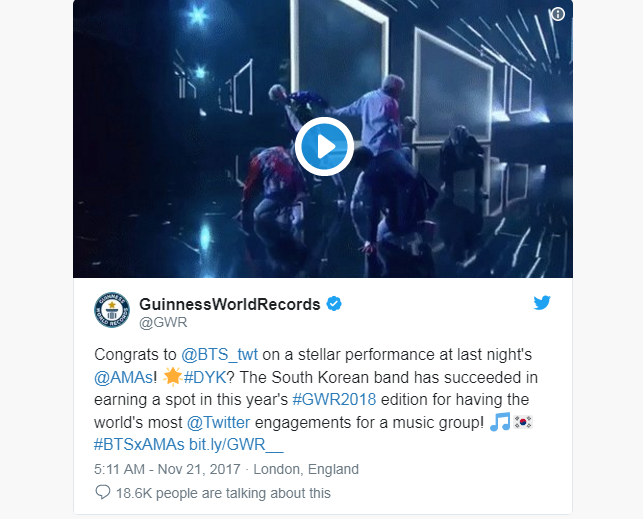Open '18.6K people are talking about this'
The width and height of the screenshot is (643, 519).
[x=223, y=493]
